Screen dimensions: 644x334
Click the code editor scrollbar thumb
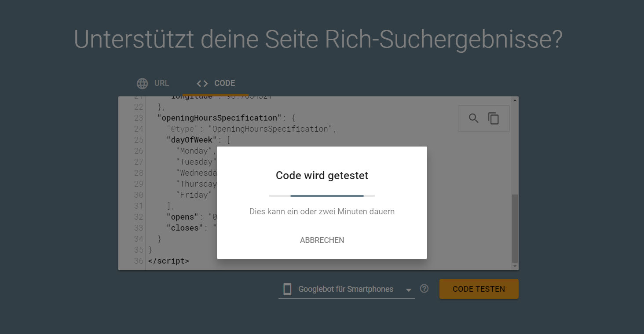click(515, 229)
